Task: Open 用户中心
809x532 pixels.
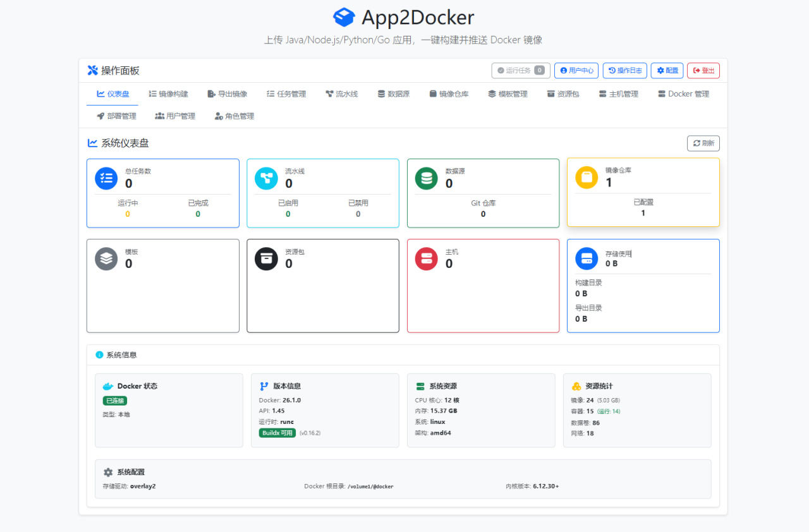Action: [x=576, y=71]
